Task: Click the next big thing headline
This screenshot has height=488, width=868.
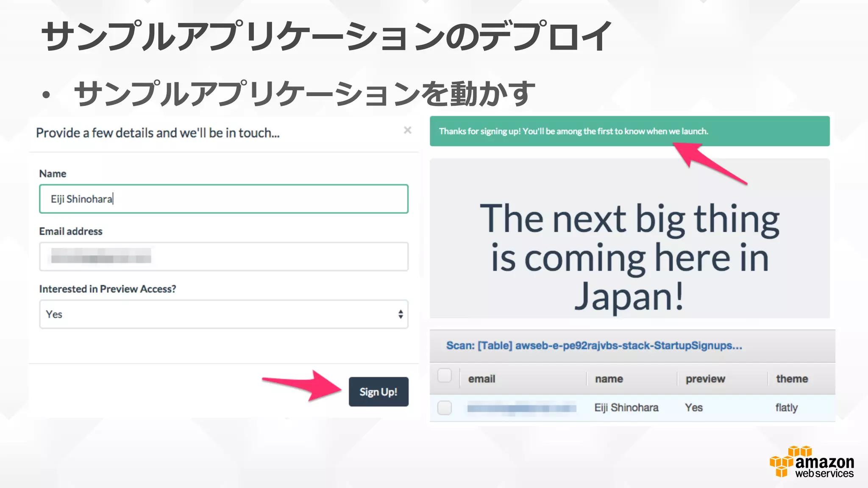Action: tap(629, 256)
